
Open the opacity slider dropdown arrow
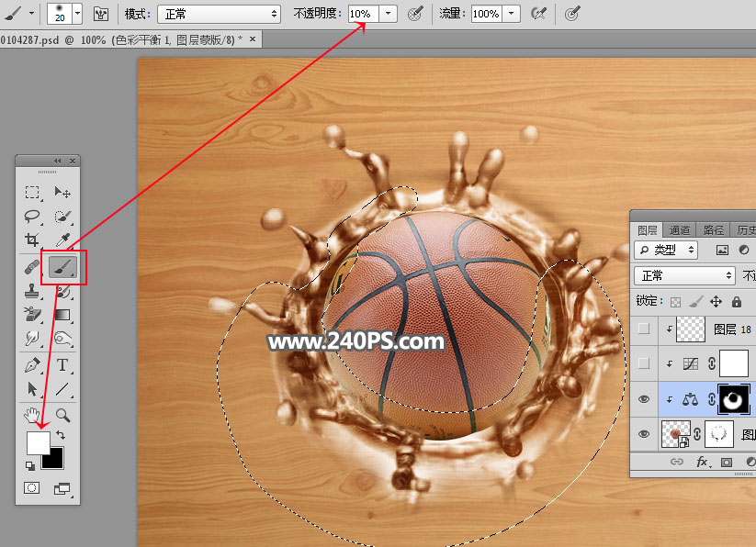[388, 14]
